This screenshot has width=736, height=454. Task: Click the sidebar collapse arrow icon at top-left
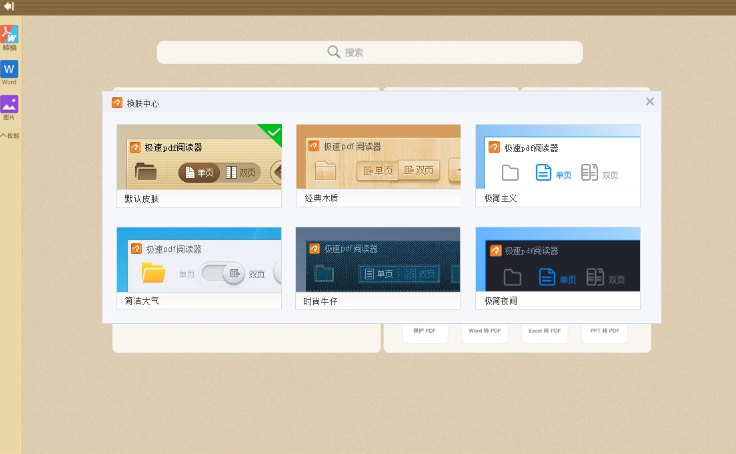coord(9,7)
